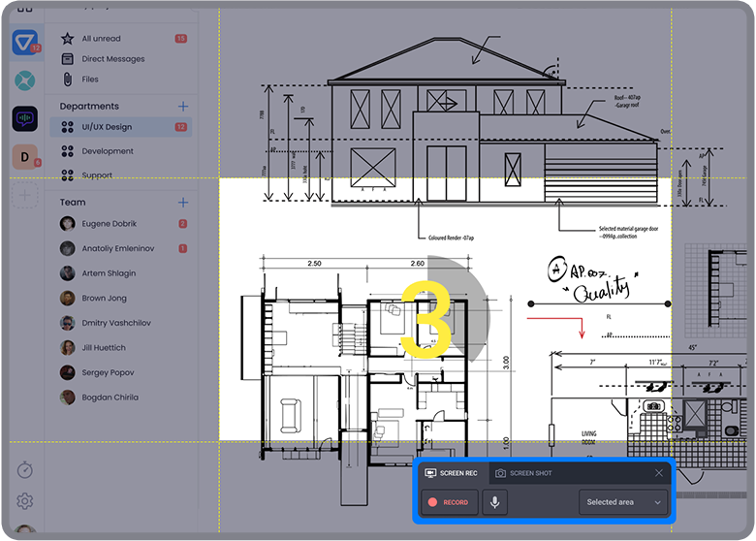756x541 pixels.
Task: Open the teal circle workspace icon
Action: (24, 80)
